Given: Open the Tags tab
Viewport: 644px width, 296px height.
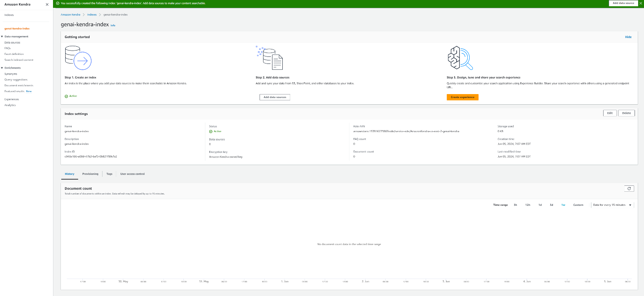Looking at the screenshot, I should click(109, 174).
